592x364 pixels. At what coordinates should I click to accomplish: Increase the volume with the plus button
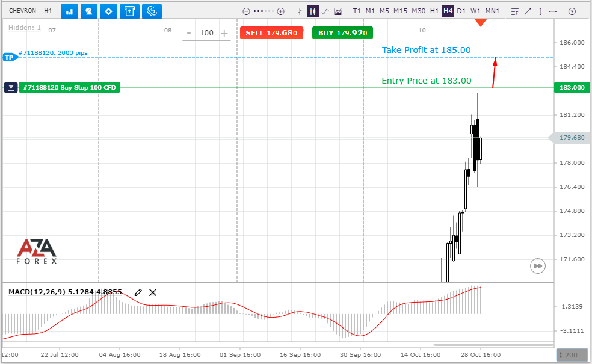(x=224, y=34)
